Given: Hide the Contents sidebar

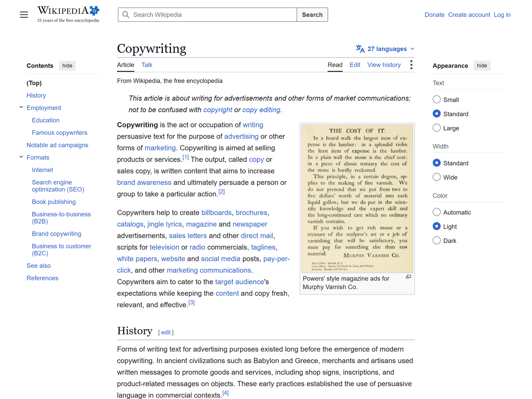Looking at the screenshot, I should click(67, 66).
